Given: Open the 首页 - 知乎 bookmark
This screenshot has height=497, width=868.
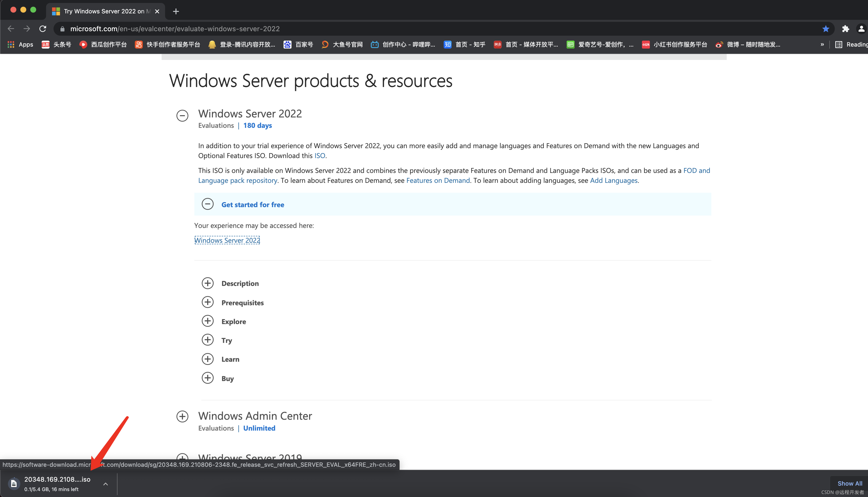Looking at the screenshot, I should (x=464, y=44).
